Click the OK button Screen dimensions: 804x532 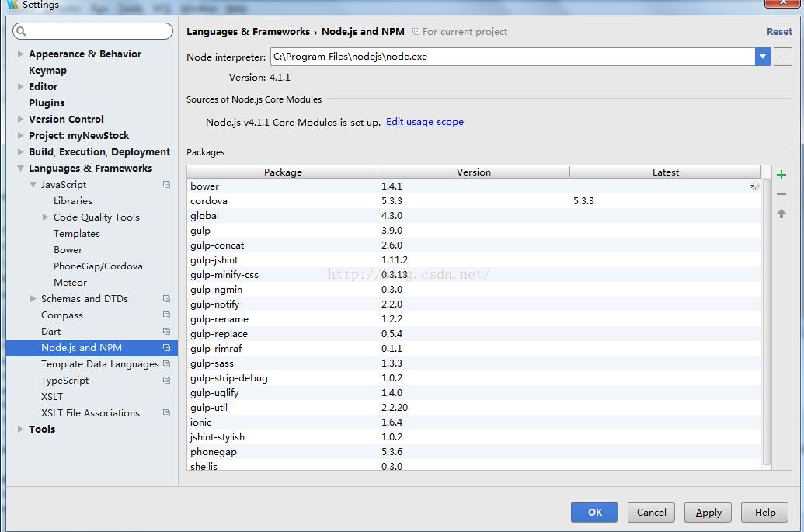tap(594, 513)
